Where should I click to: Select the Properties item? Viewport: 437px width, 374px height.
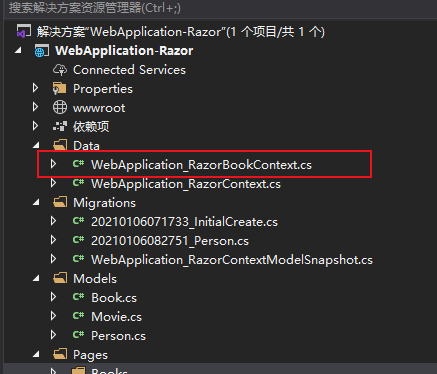[x=103, y=89]
